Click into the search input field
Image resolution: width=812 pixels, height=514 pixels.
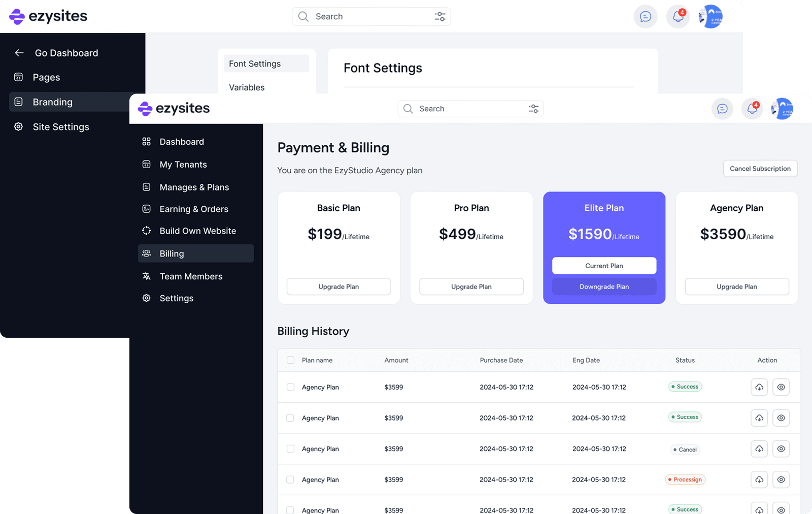click(x=457, y=108)
